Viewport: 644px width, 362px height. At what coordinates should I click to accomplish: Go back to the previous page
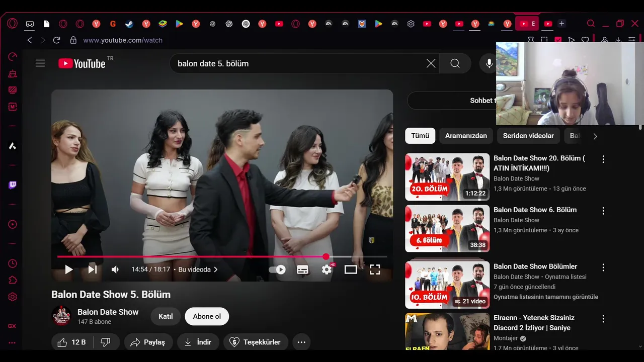click(x=30, y=40)
